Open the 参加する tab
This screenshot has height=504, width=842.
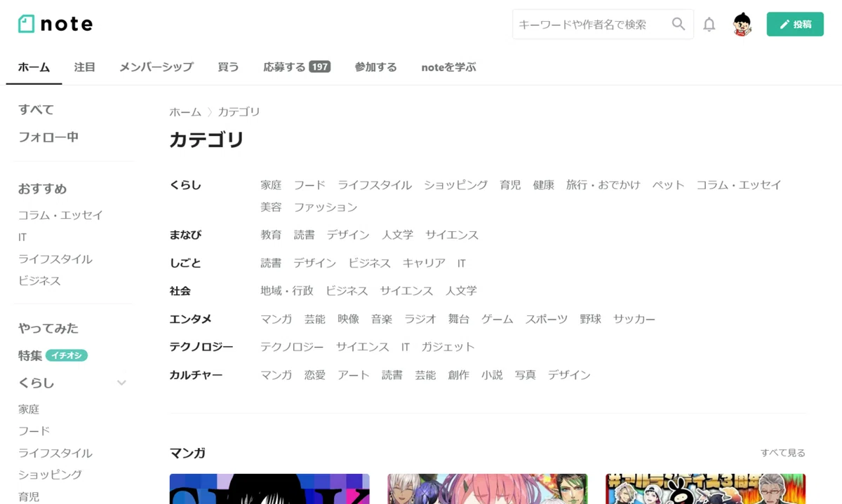pos(375,67)
